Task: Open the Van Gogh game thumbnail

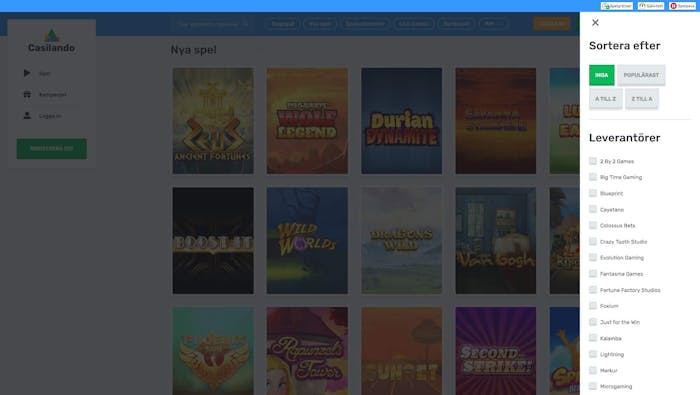Action: click(x=496, y=241)
